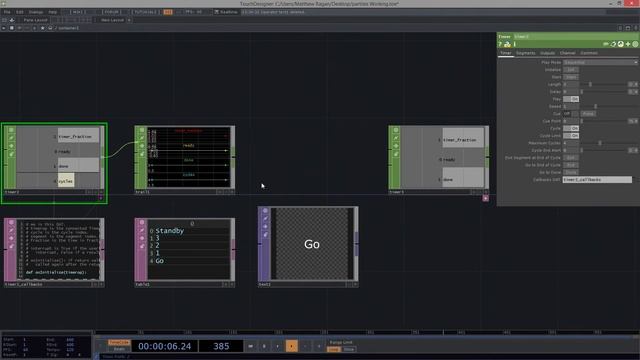
Task: Switch to the Channel parameter tab
Action: tap(567, 53)
